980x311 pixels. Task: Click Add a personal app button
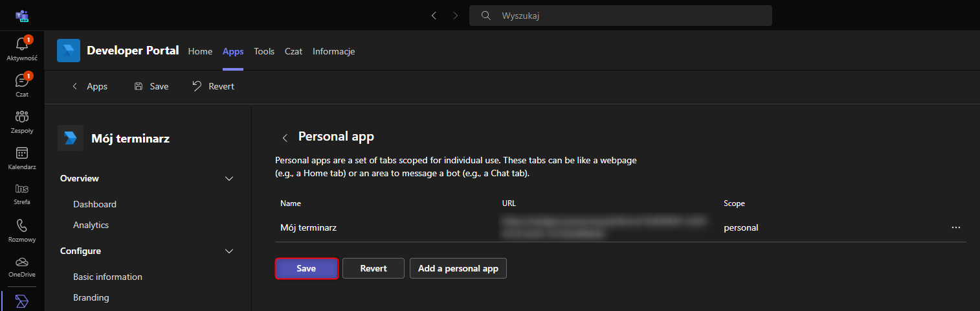point(458,268)
